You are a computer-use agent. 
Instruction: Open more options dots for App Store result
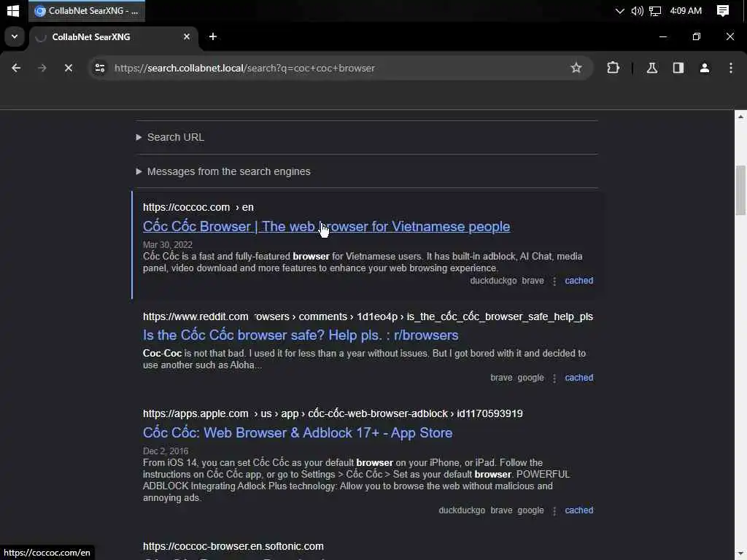554,510
